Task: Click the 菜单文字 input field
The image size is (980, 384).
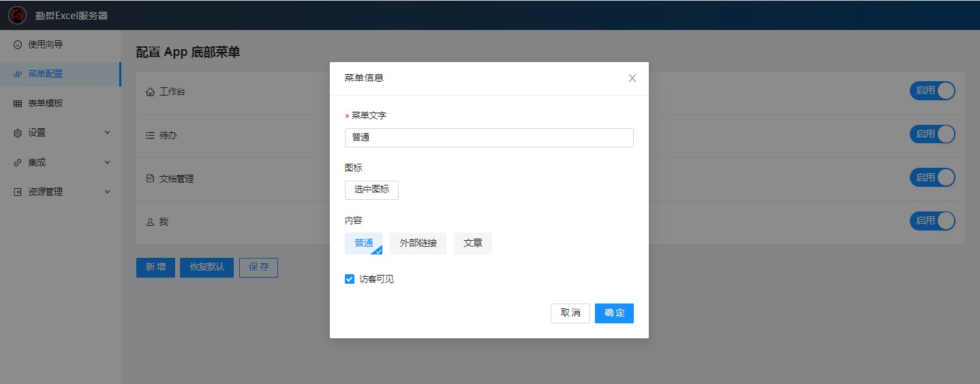Action: pyautogui.click(x=489, y=138)
